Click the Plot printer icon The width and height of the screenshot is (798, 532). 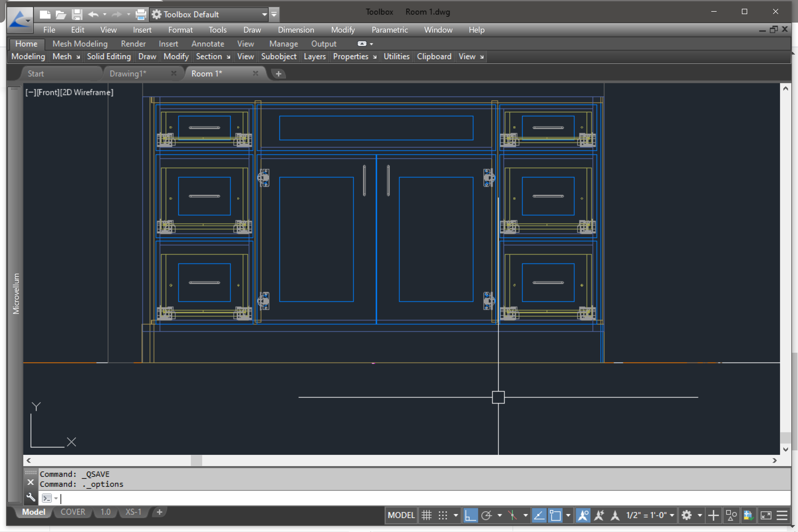[140, 14]
